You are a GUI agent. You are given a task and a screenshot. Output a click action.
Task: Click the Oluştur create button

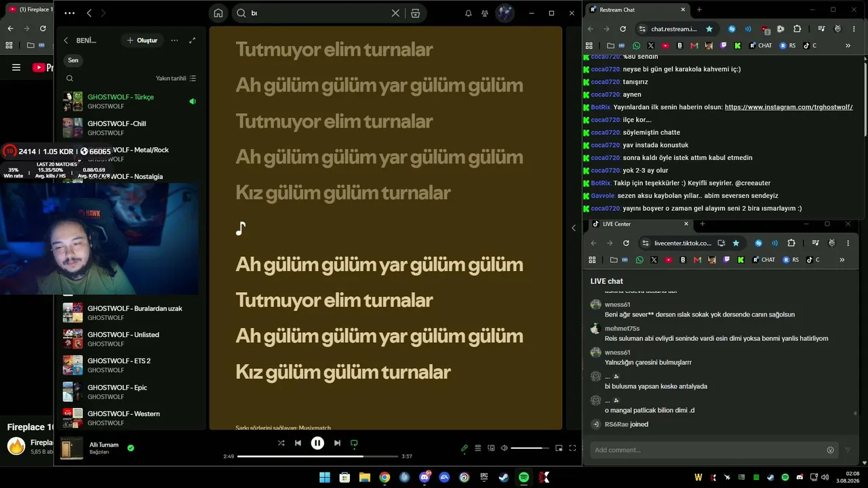point(142,41)
